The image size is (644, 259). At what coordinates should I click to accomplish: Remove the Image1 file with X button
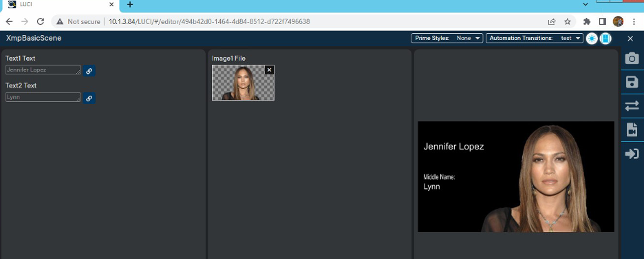[269, 70]
